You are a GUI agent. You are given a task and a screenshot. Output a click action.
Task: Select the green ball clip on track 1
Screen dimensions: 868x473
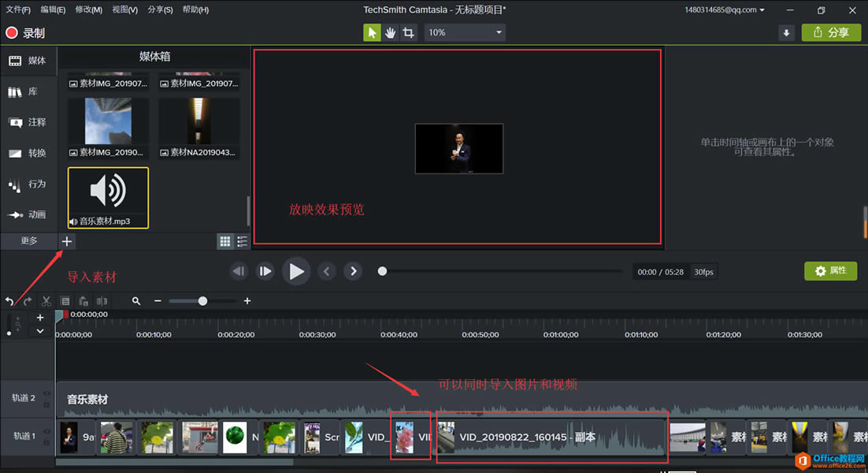click(240, 437)
